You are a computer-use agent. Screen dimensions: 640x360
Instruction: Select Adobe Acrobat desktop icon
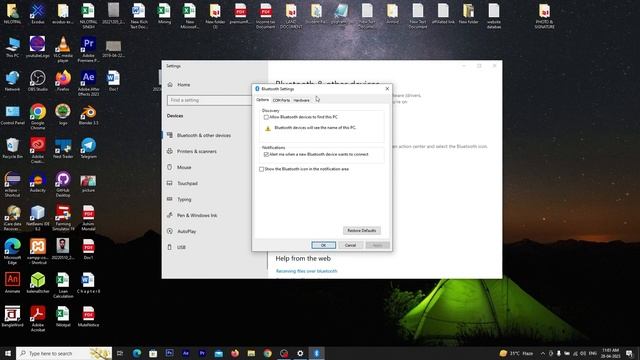[38, 319]
